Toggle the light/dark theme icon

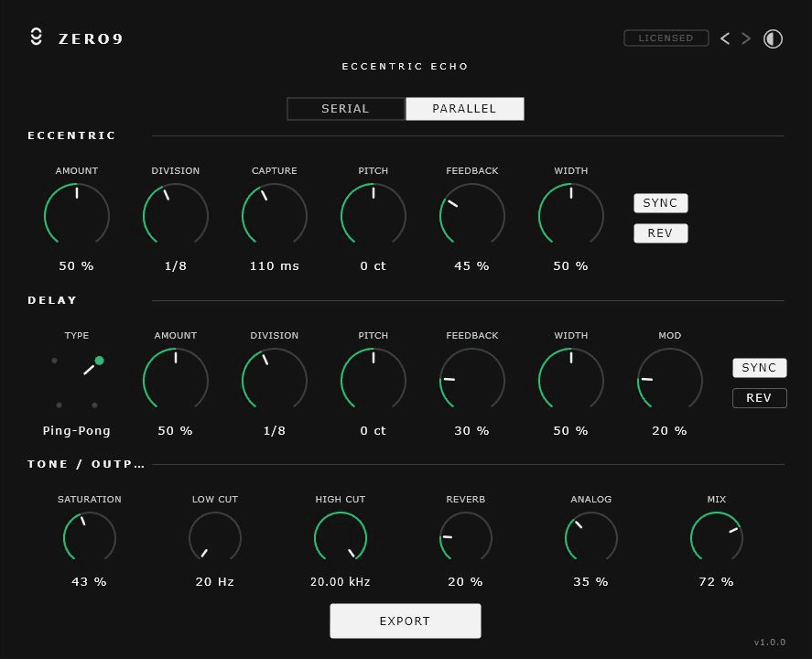click(773, 38)
